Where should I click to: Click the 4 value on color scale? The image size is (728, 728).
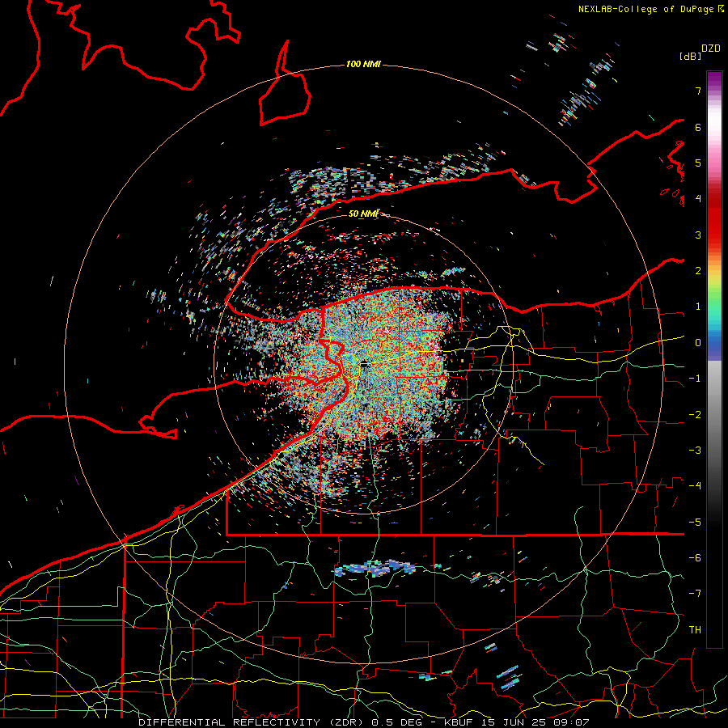pos(698,199)
